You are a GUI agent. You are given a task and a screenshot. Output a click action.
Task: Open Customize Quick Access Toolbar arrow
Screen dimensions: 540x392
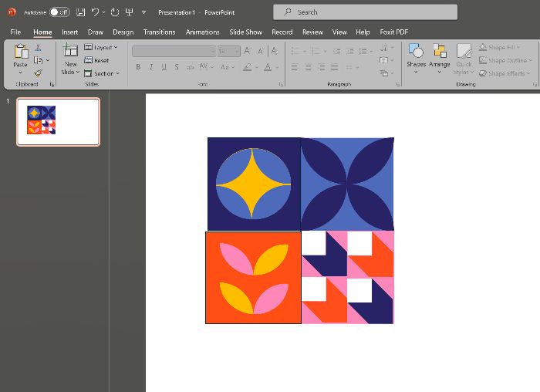tap(144, 12)
